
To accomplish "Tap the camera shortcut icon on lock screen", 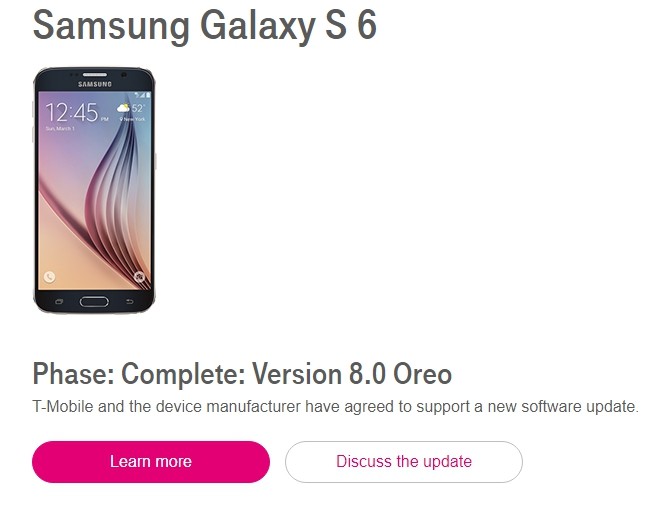I will click(x=140, y=277).
